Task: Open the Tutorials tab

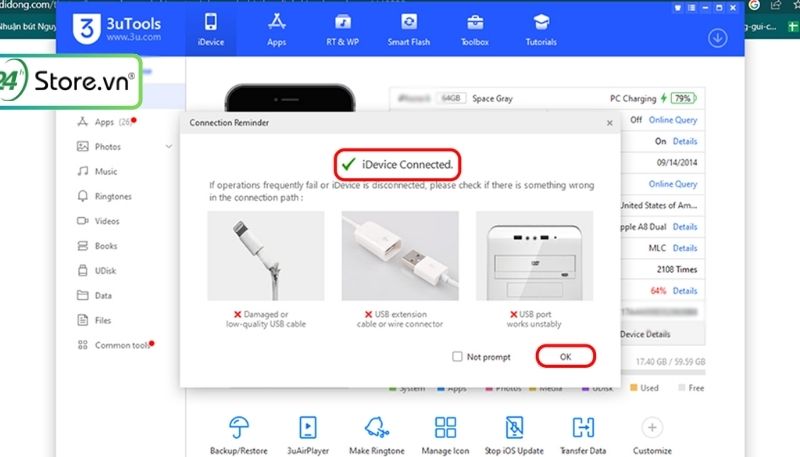Action: [541, 30]
